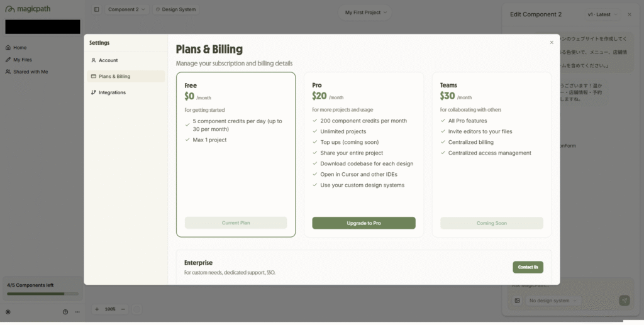
Task: Open the three-dot more options menu
Action: [77, 312]
